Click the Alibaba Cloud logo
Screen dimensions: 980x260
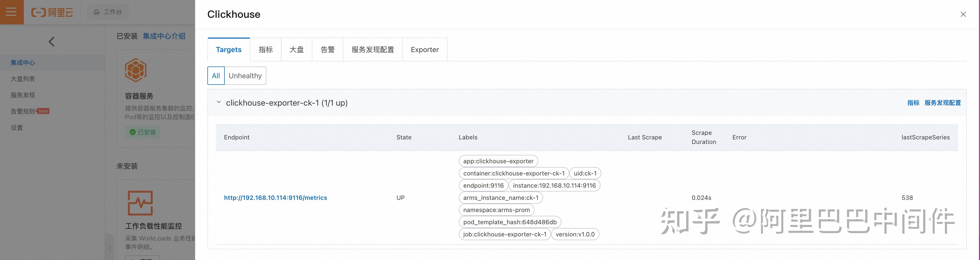[52, 12]
